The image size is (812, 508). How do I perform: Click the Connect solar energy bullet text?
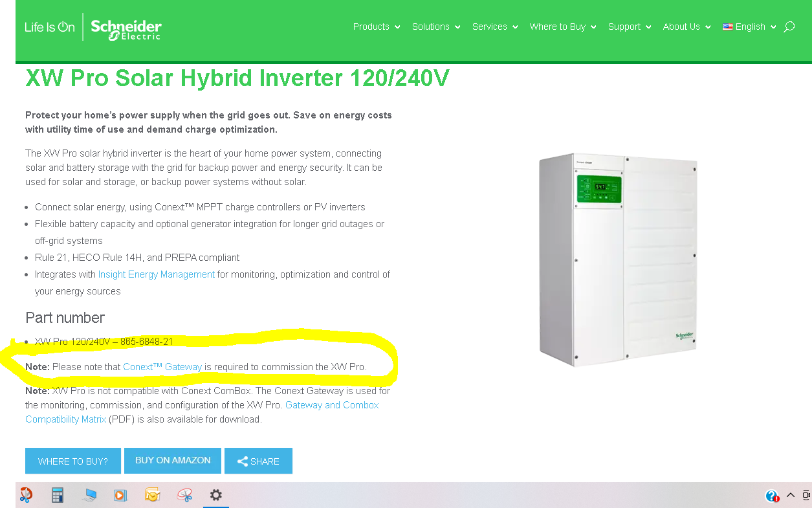click(x=200, y=207)
